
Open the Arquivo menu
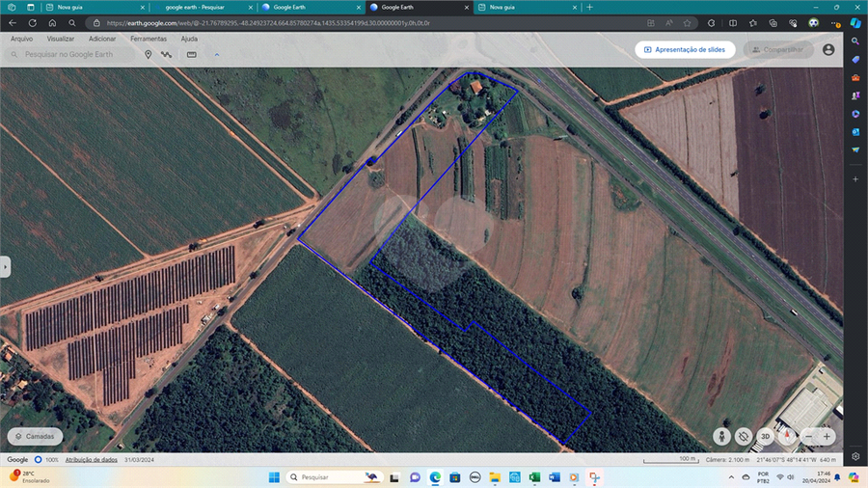pos(21,39)
